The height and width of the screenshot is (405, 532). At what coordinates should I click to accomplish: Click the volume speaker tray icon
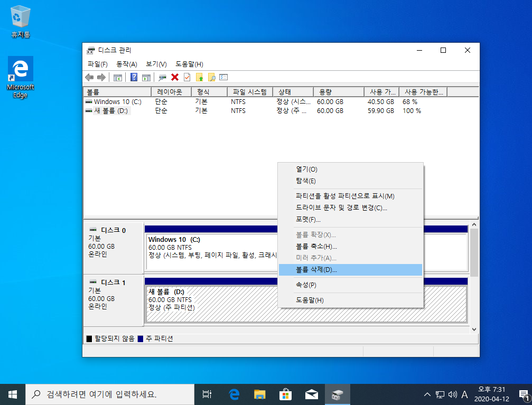tap(452, 394)
